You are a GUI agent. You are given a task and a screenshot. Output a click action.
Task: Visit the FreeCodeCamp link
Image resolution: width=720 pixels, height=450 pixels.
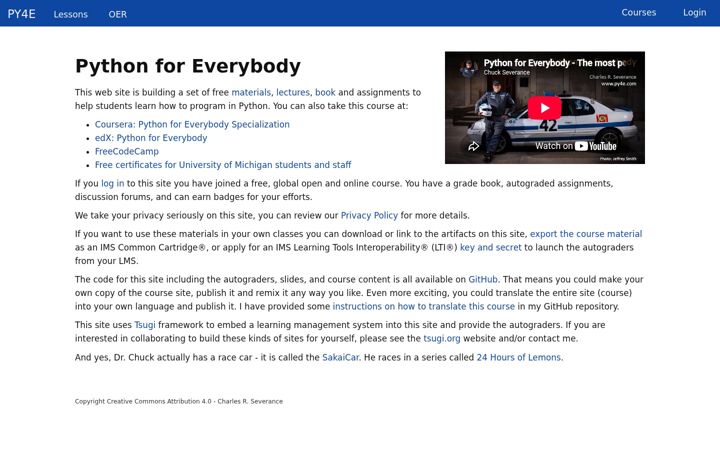coord(127,151)
